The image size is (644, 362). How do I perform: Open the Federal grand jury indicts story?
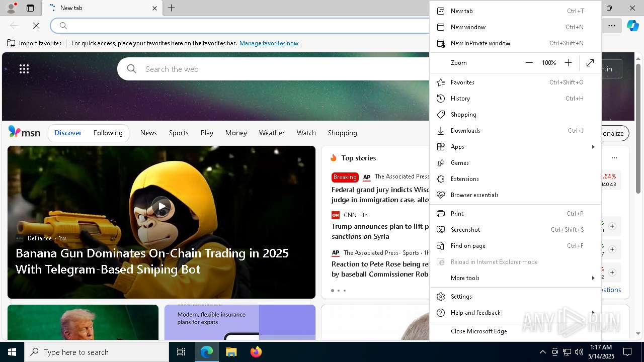click(x=380, y=195)
